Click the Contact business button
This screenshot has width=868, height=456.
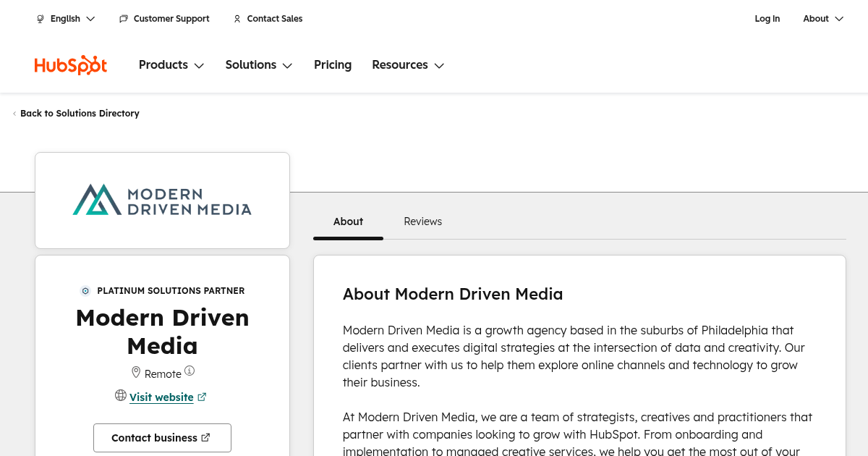(162, 438)
